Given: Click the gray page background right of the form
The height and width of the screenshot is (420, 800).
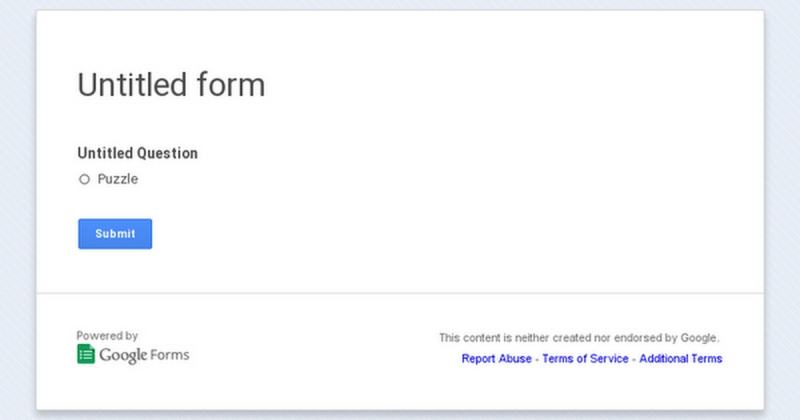Looking at the screenshot, I should pos(782,200).
